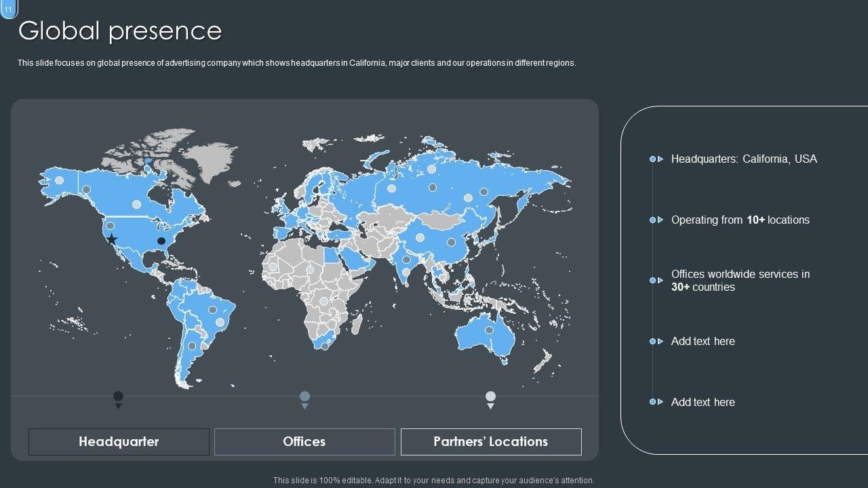Select the location marker on Alaska

(x=59, y=180)
